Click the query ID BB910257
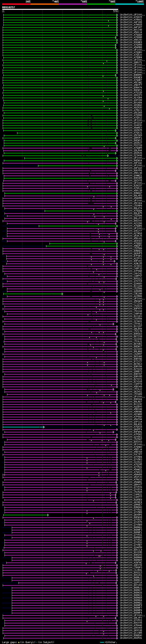 coord(8,8)
